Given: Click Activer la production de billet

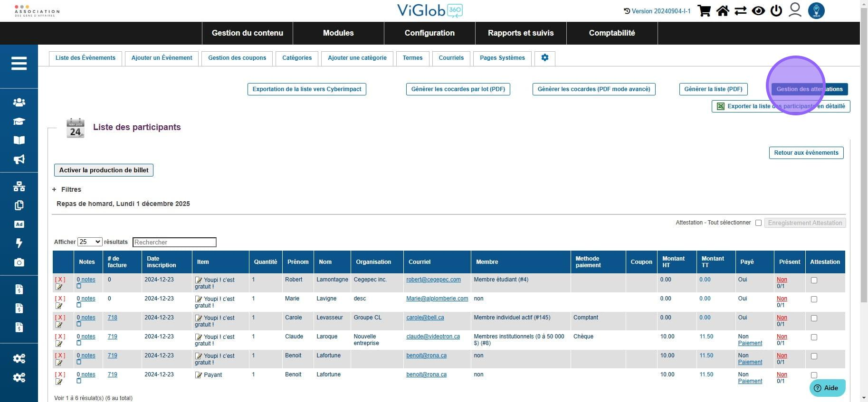Looking at the screenshot, I should click(104, 170).
